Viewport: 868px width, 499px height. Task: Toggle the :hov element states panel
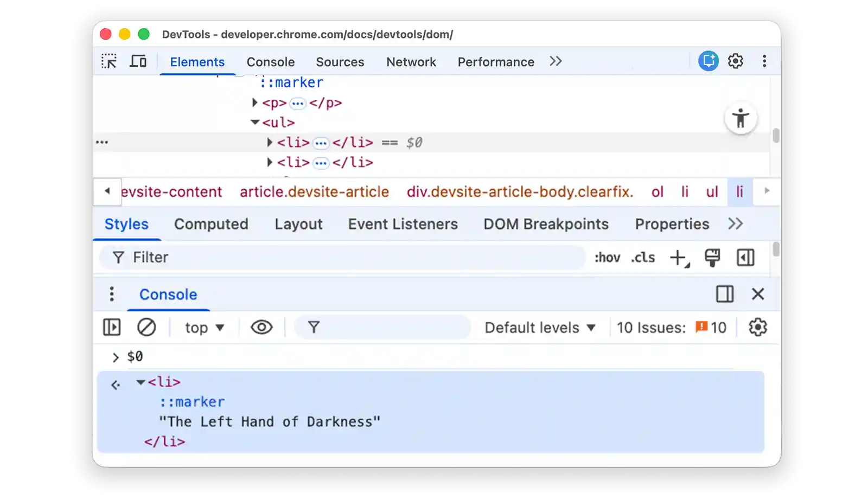[608, 258]
